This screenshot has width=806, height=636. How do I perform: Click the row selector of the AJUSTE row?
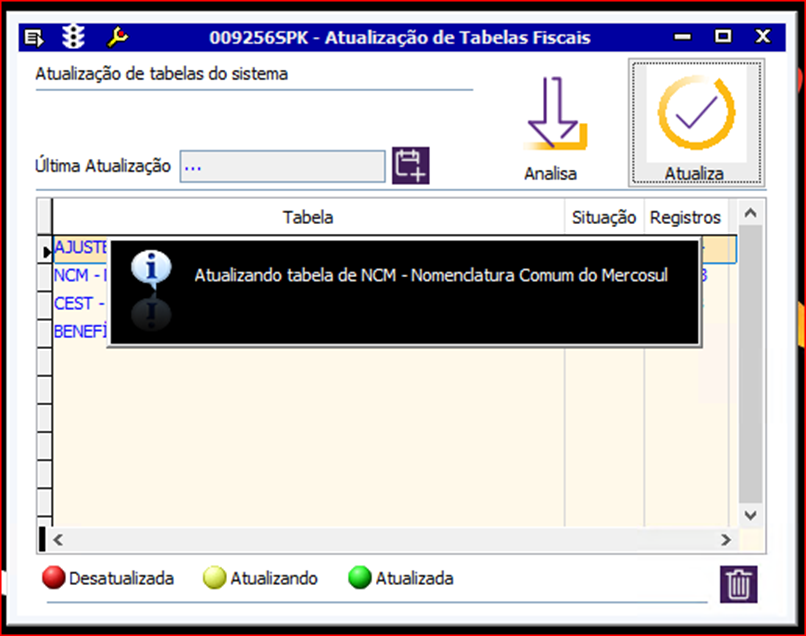(45, 250)
